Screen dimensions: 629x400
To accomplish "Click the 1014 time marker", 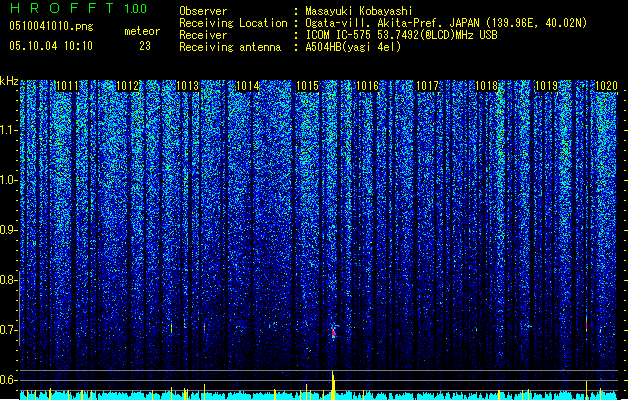I will pyautogui.click(x=248, y=86).
